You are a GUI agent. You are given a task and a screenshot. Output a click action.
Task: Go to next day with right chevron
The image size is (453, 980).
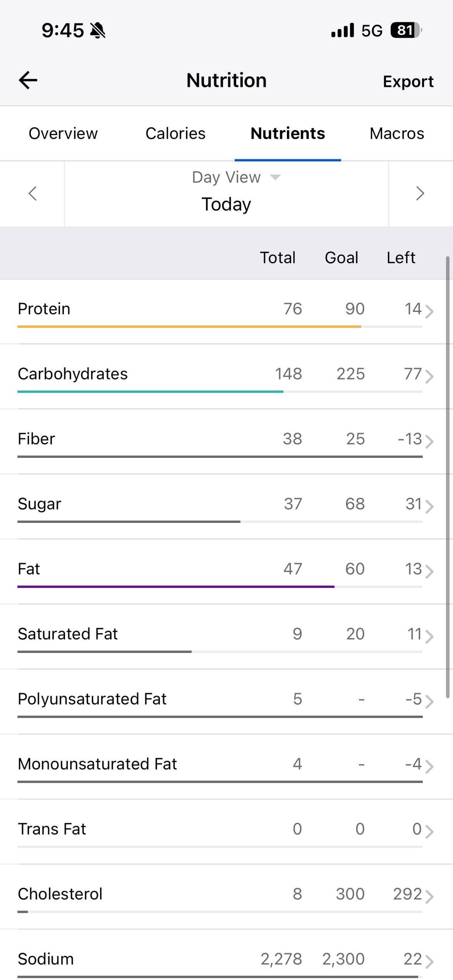coord(420,193)
